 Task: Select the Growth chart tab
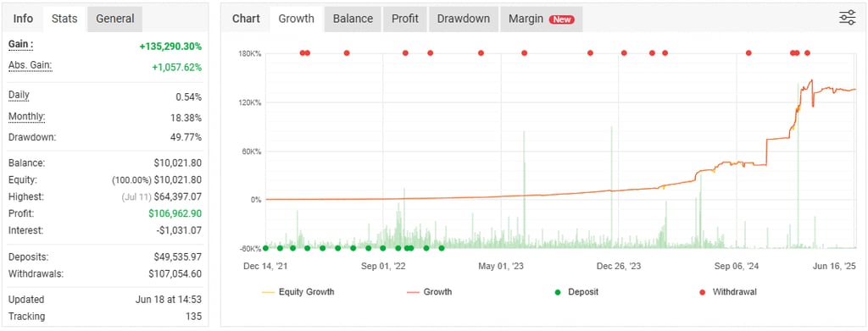point(296,19)
